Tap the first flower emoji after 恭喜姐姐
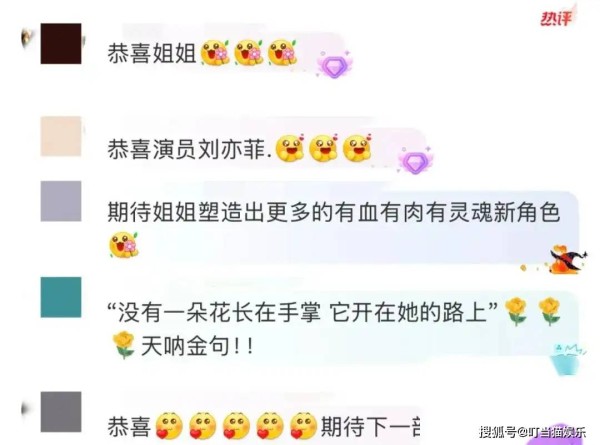The height and width of the screenshot is (445, 600). click(214, 53)
